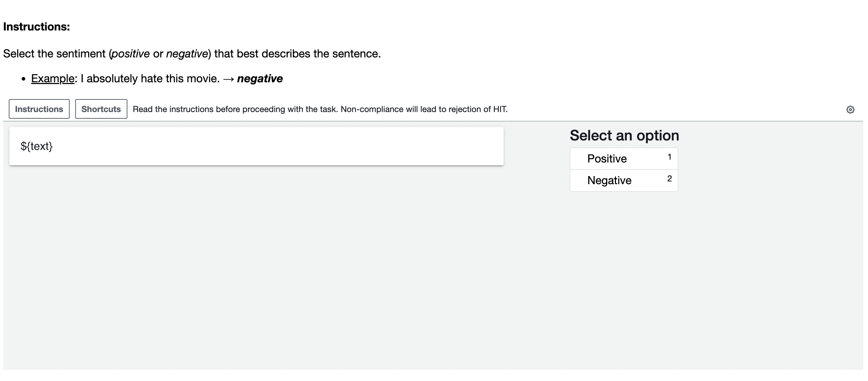The image size is (868, 381).
Task: Click the Instructions button
Action: pos(39,109)
